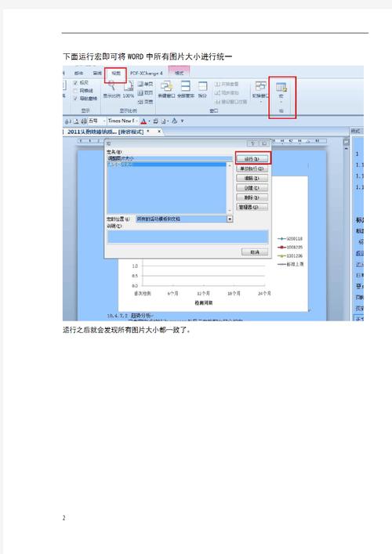Choose the 双页 two-page view

point(145,92)
